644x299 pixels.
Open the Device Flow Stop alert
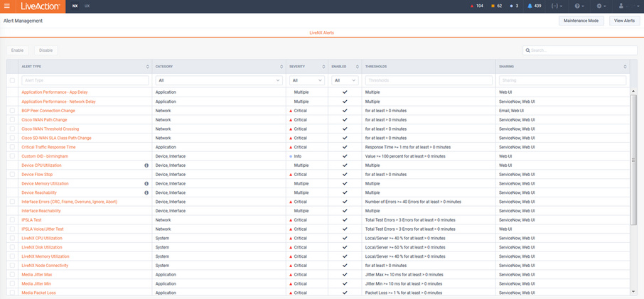click(x=37, y=174)
